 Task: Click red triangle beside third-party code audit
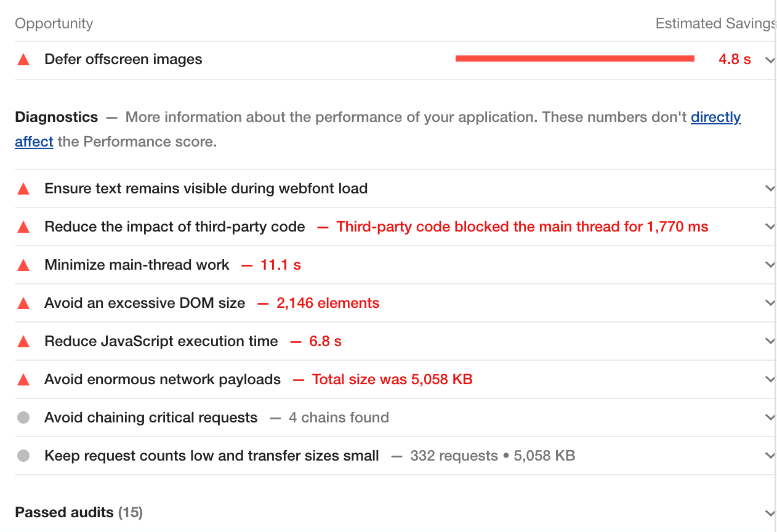[23, 227]
